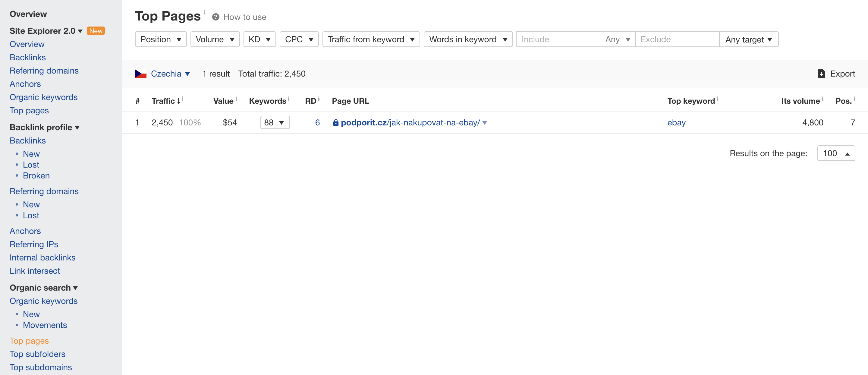Open the Organic keywords section
The width and height of the screenshot is (868, 375).
(x=43, y=300)
